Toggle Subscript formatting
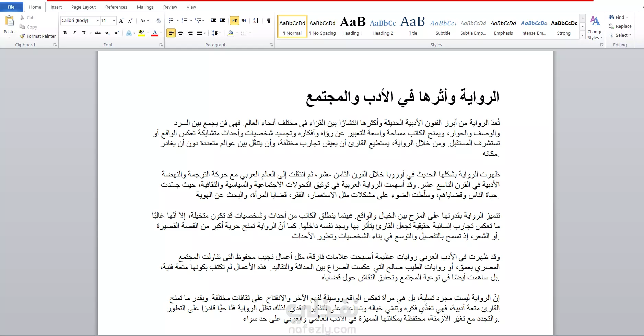This screenshot has width=644, height=336. [107, 33]
